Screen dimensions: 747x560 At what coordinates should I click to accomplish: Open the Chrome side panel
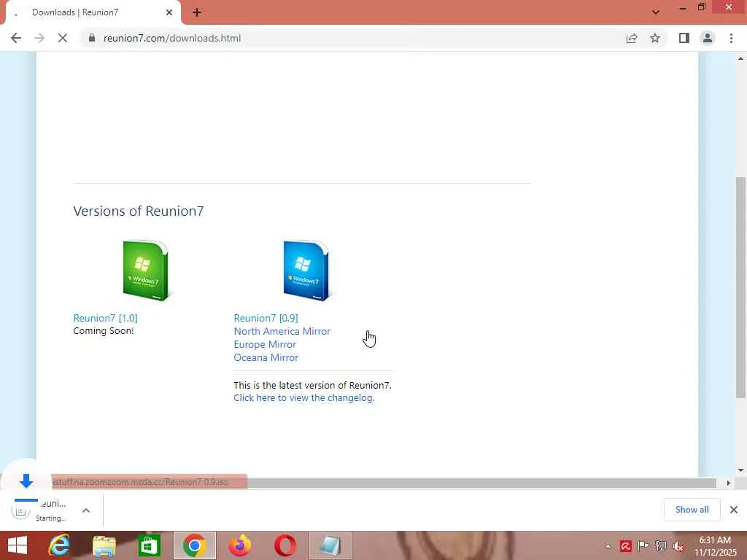pyautogui.click(x=684, y=38)
